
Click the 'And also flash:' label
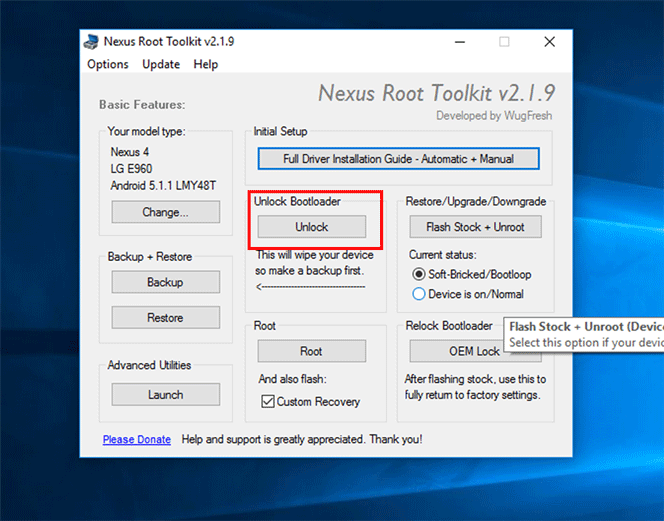293,379
